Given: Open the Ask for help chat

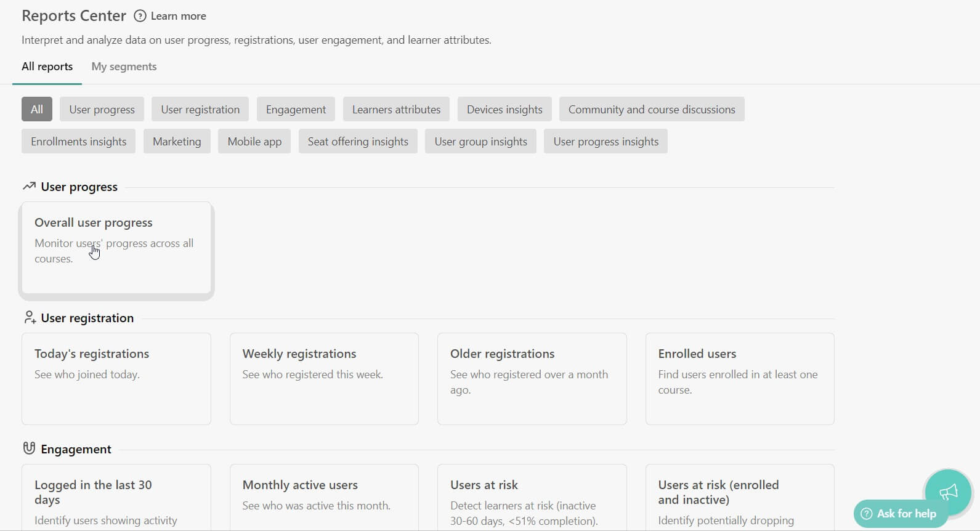Looking at the screenshot, I should tap(899, 514).
